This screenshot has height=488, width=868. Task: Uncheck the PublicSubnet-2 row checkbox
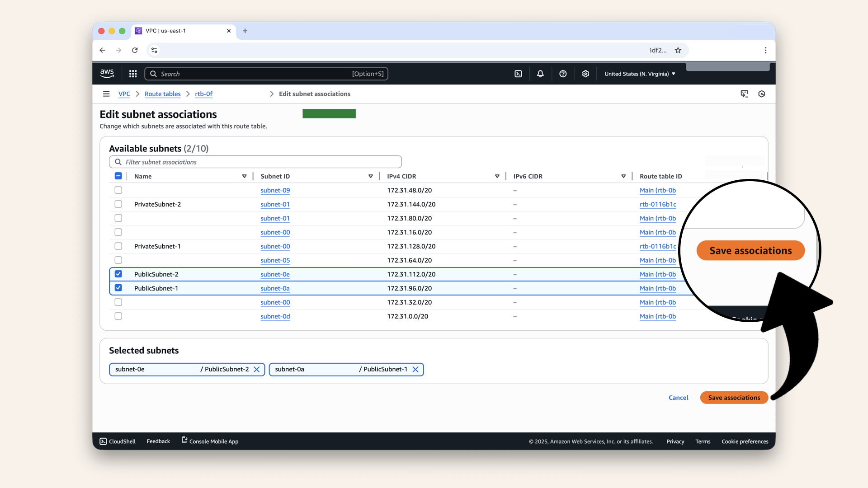click(118, 274)
